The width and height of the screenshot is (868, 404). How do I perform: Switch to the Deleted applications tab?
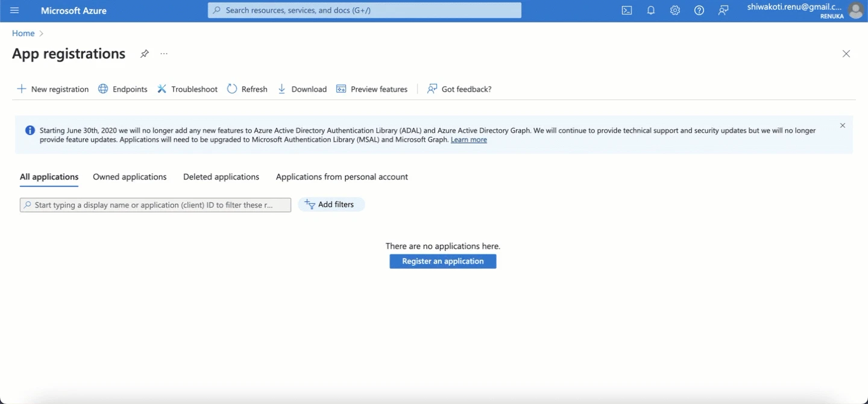click(x=221, y=177)
